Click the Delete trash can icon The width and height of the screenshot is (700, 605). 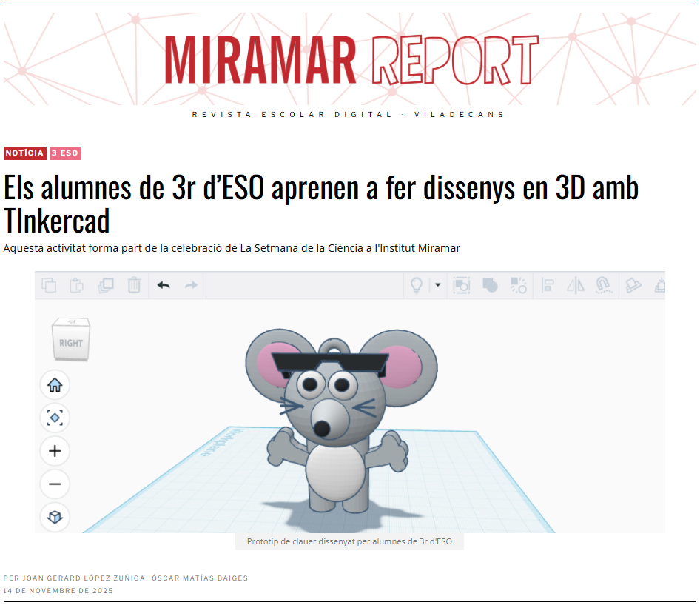134,285
